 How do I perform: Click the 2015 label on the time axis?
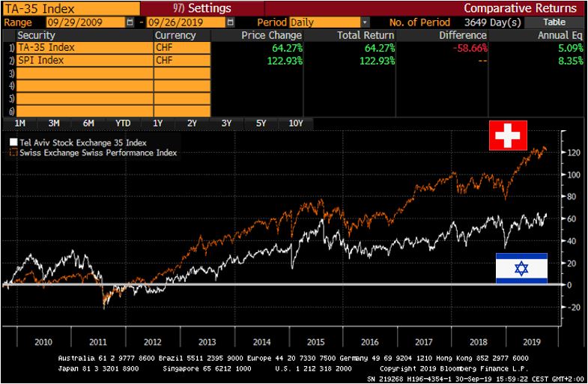tap(316, 342)
